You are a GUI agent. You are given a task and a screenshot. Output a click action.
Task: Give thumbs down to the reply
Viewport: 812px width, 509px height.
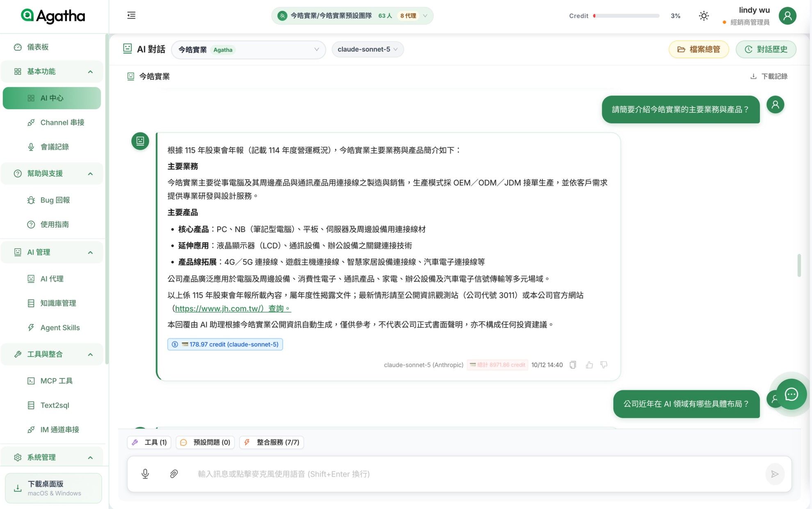(x=604, y=365)
